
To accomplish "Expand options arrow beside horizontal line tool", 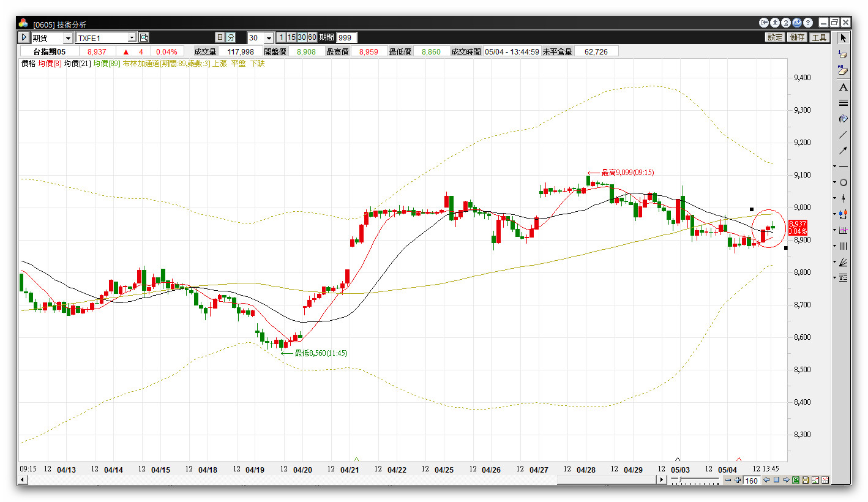I will (834, 167).
